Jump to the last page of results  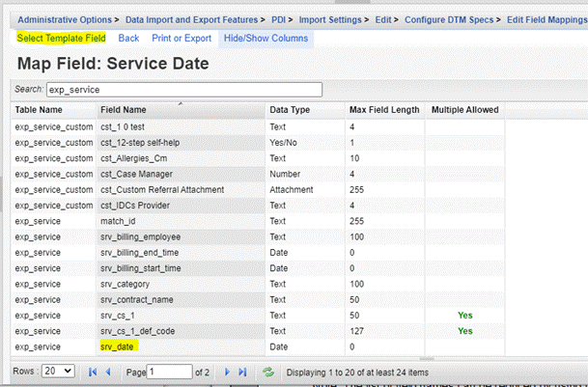[x=243, y=372]
